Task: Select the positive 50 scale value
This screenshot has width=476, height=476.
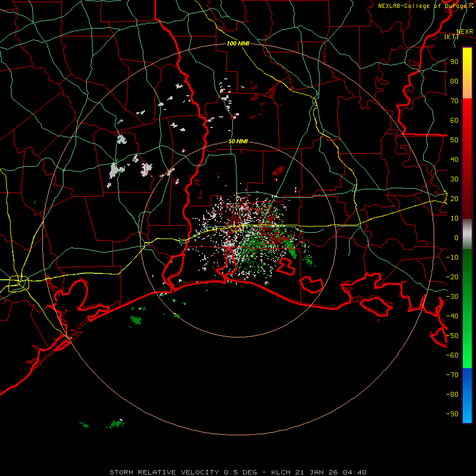Action: pyautogui.click(x=454, y=140)
